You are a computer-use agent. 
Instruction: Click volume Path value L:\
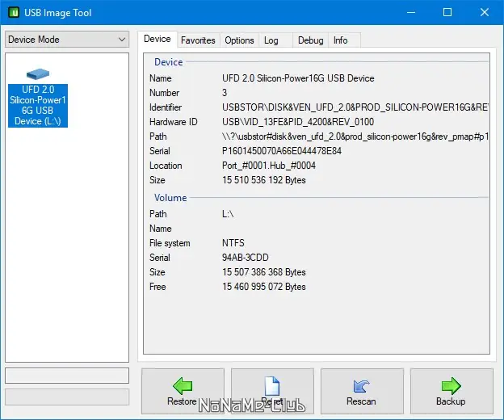(228, 214)
